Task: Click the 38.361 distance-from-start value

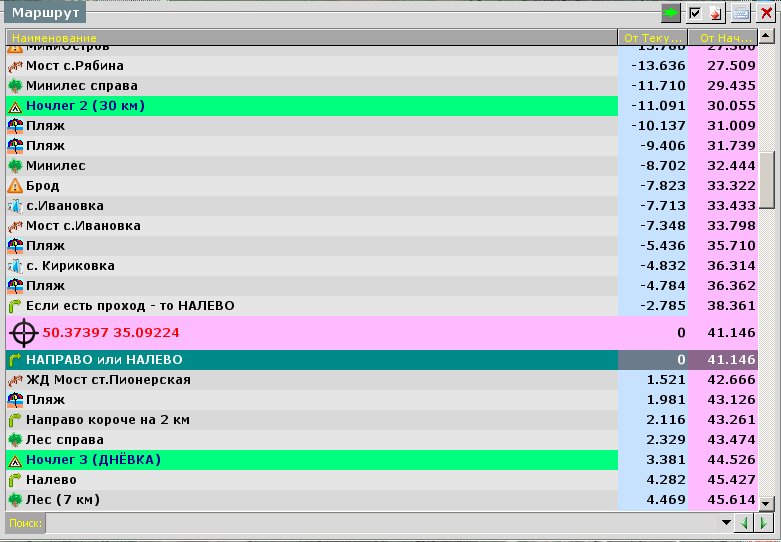Action: coord(731,305)
